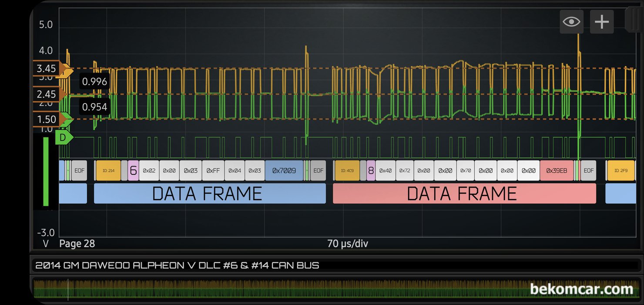Select the 0xFF data byte

click(213, 171)
